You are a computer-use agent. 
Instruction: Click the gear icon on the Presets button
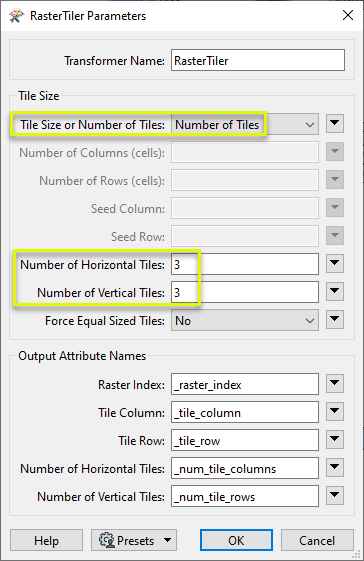[x=106, y=540]
